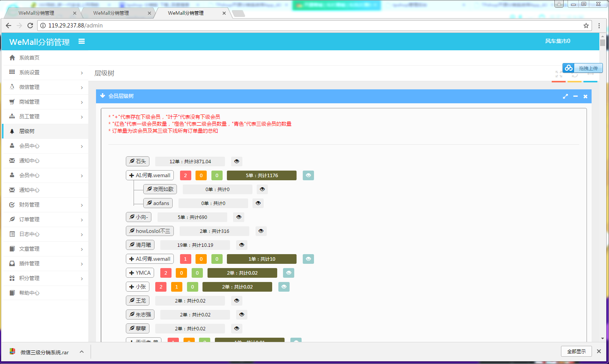609x364 pixels.
Task: Click the 微信三级分销系统.rar file icon
Action: [x=12, y=352]
